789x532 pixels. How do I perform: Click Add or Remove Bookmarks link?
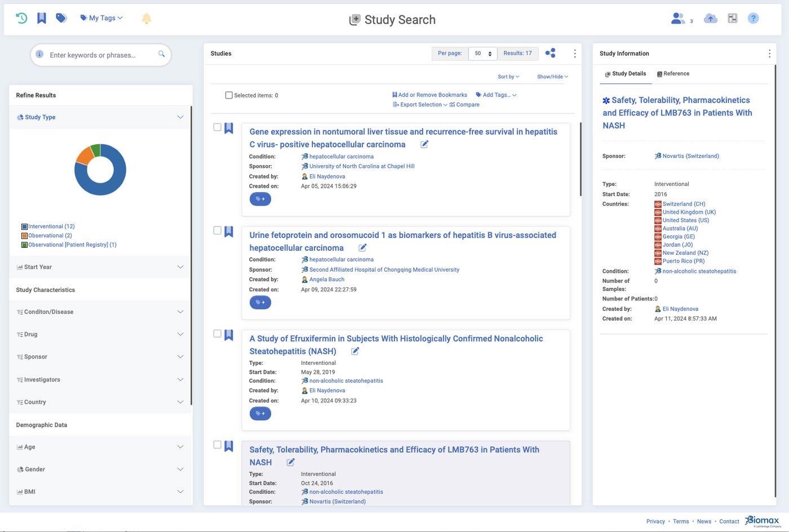(430, 95)
